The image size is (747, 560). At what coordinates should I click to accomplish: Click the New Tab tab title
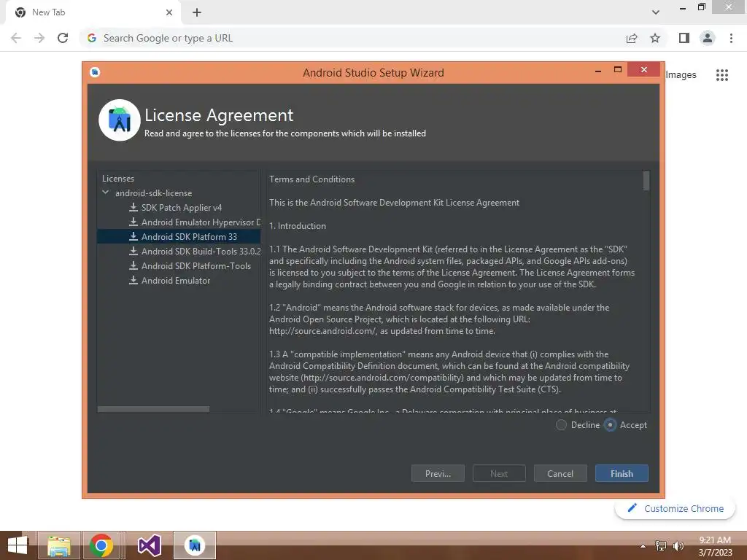pos(49,12)
